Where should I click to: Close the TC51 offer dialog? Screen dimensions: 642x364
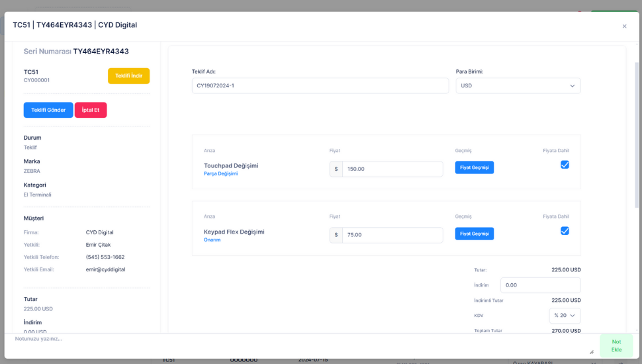[x=624, y=26]
